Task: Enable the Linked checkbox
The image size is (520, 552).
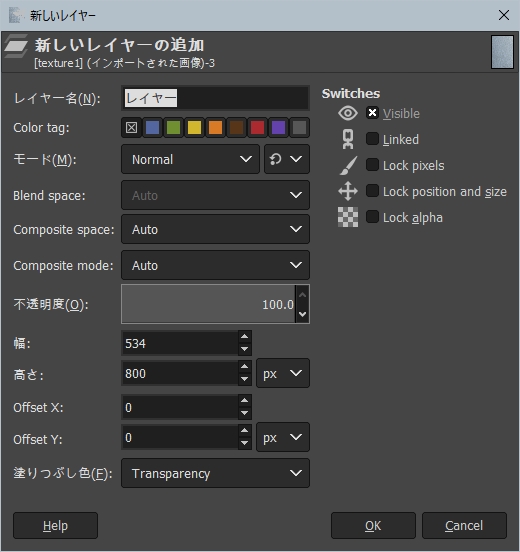Action: 372,139
